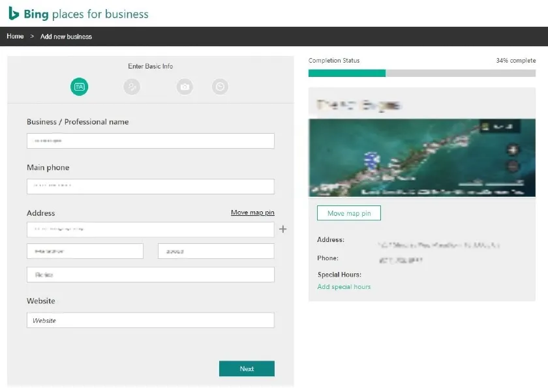Focus the Business / Professional name field
This screenshot has width=548, height=392.
pos(150,141)
